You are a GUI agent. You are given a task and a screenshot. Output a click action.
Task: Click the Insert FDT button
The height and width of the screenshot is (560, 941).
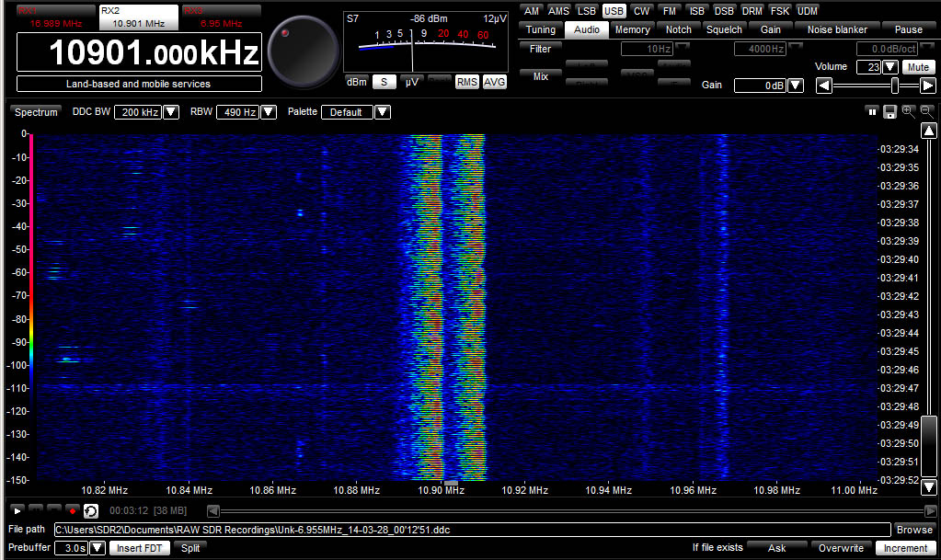pyautogui.click(x=139, y=548)
